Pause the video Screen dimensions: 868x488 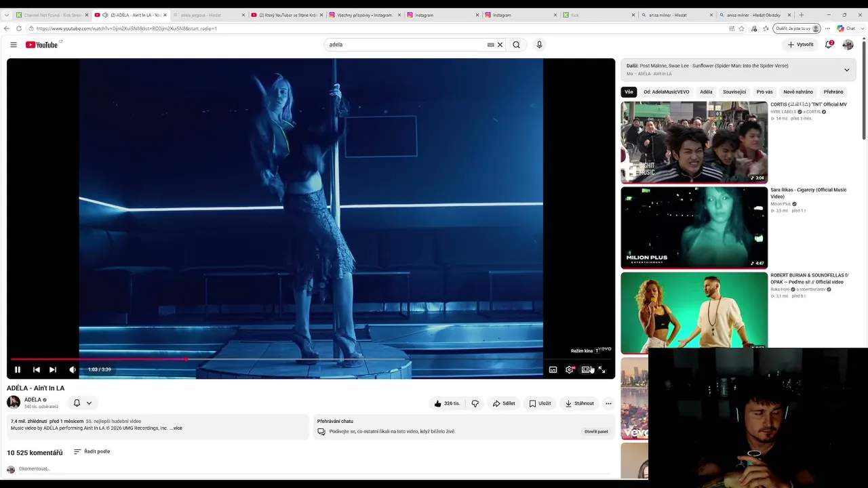pyautogui.click(x=18, y=369)
